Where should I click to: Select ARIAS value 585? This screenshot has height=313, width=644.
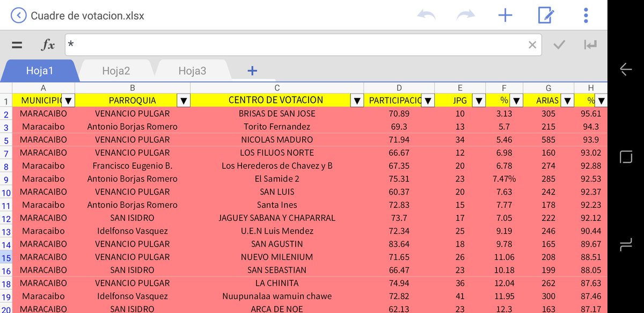[548, 140]
